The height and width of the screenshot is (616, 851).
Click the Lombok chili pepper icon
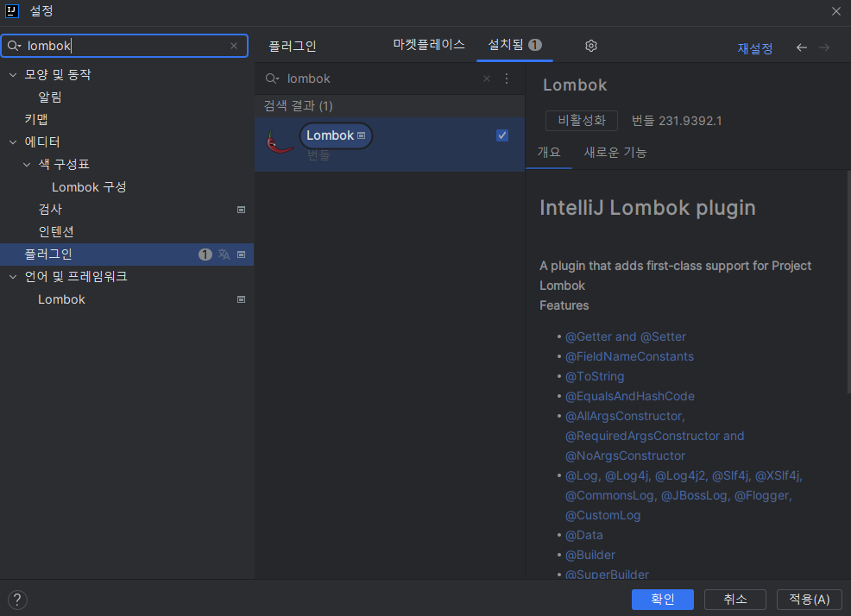coord(279,142)
